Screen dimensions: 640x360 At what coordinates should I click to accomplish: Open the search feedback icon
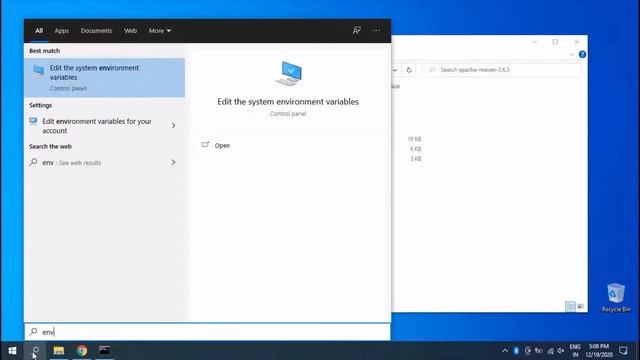click(x=356, y=31)
